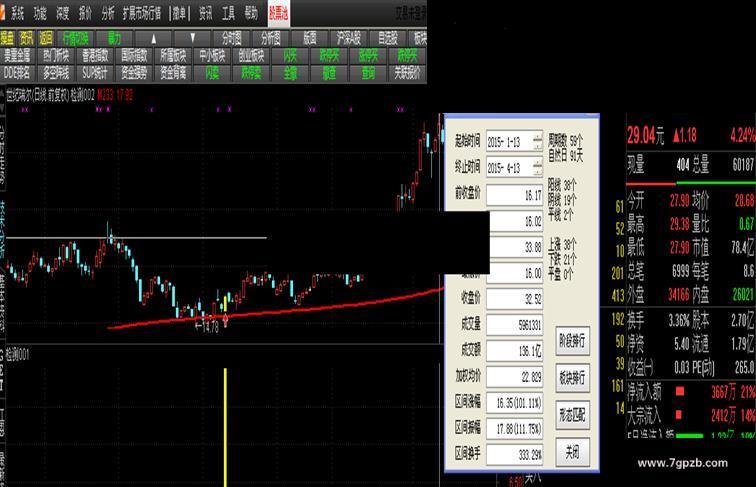Click the 阶段排行 button
Viewport: 756px width, 487px height.
(x=572, y=341)
